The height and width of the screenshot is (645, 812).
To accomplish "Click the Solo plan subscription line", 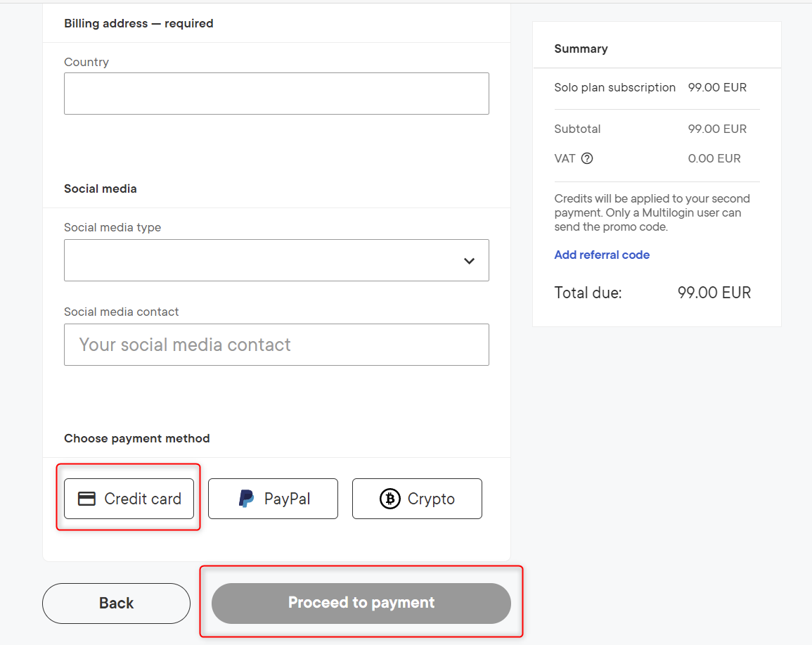I will (x=614, y=88).
